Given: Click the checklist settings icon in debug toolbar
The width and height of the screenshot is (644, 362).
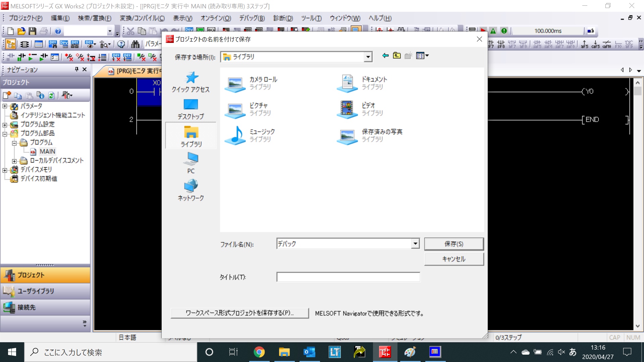Looking at the screenshot, I should [x=55, y=57].
